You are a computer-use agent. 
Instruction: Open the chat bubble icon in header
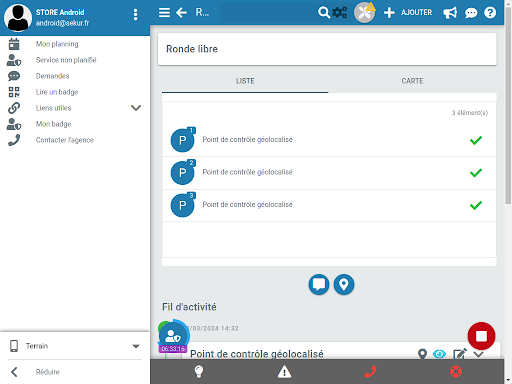(471, 13)
